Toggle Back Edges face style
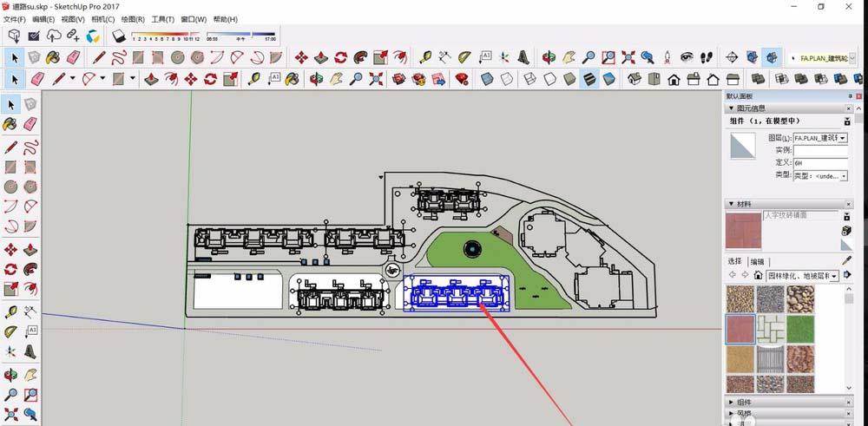The image size is (868, 426). pyautogui.click(x=507, y=79)
